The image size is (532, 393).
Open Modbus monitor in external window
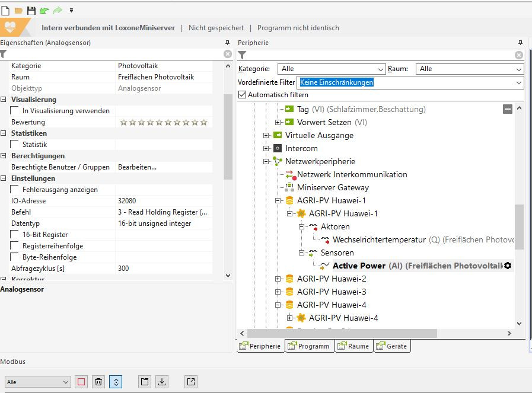[191, 382]
